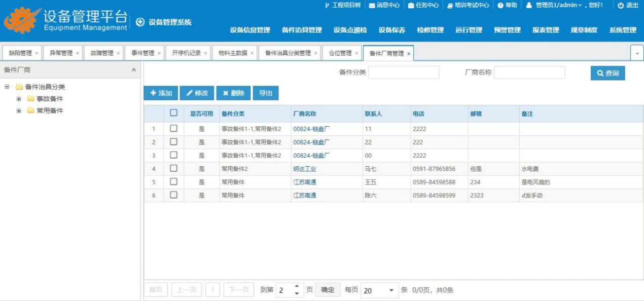Close the 缺陷管理 tab
Screen dimensions: 644x301
pyautogui.click(x=37, y=53)
